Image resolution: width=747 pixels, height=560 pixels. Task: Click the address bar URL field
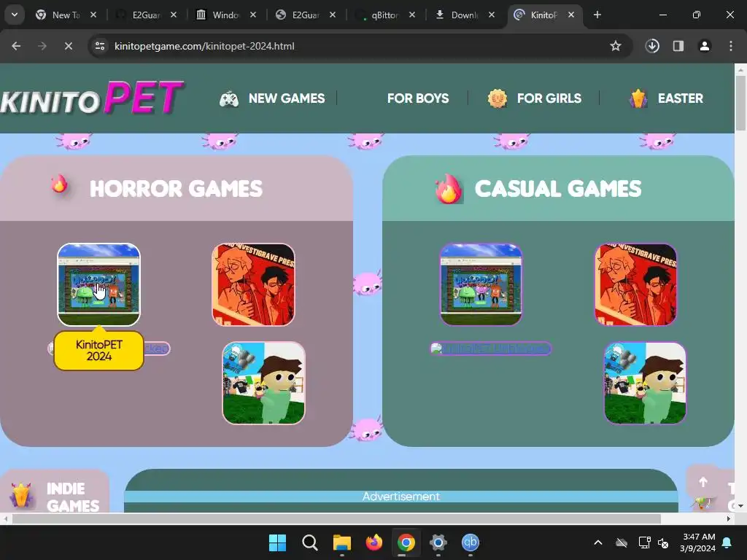pos(360,46)
